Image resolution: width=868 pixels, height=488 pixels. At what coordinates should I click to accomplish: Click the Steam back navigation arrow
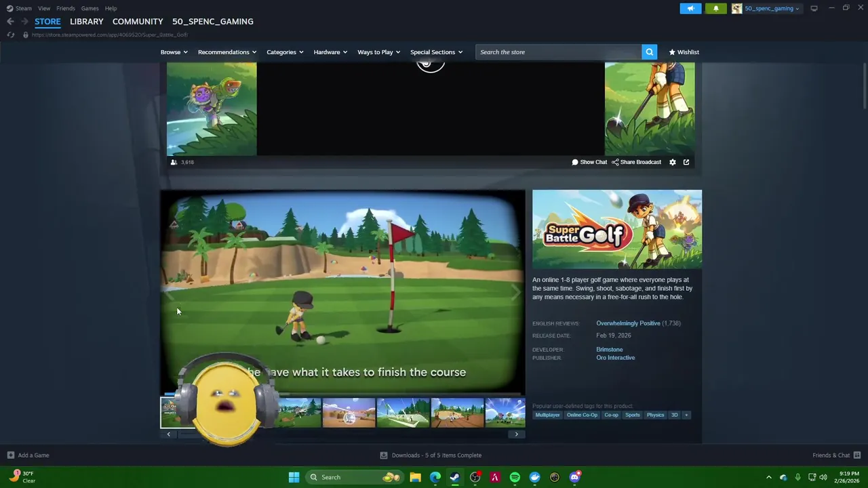10,22
